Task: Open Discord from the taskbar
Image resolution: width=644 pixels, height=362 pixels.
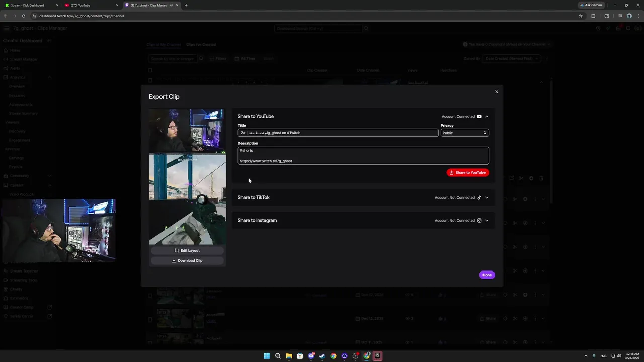Action: click(311, 356)
